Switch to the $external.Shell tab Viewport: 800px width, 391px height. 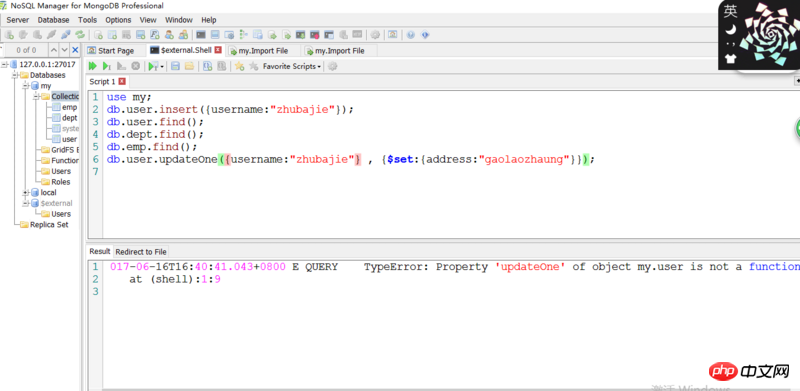pos(186,50)
